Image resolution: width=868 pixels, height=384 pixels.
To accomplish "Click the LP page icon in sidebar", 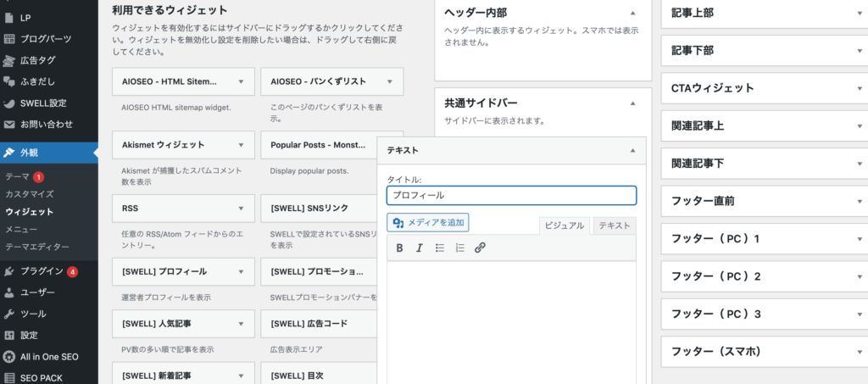I will click(8, 18).
